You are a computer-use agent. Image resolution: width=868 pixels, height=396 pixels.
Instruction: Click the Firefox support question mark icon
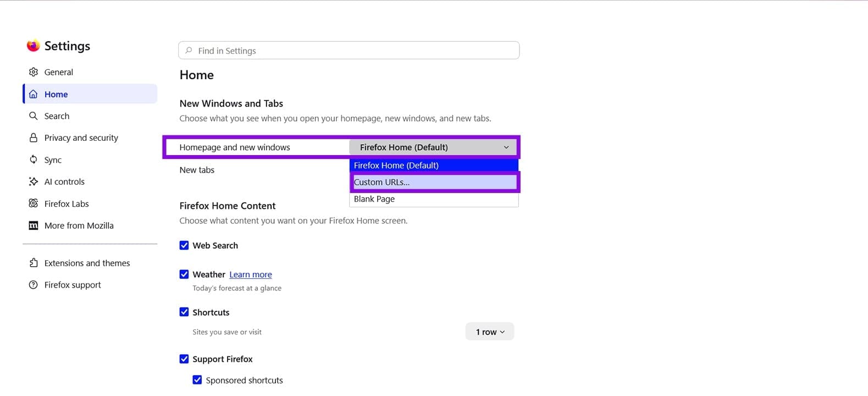[x=34, y=285]
